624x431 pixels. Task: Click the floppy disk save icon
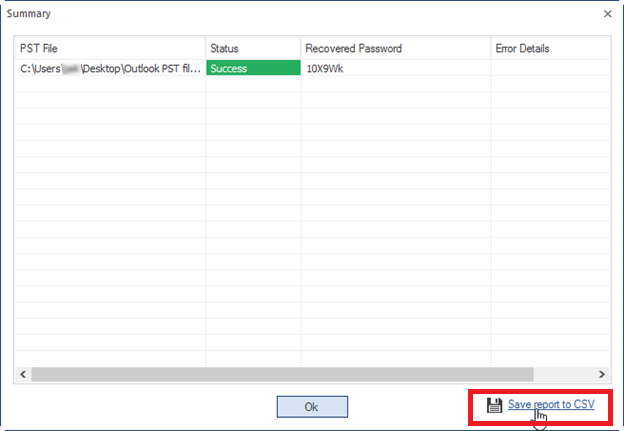click(494, 405)
